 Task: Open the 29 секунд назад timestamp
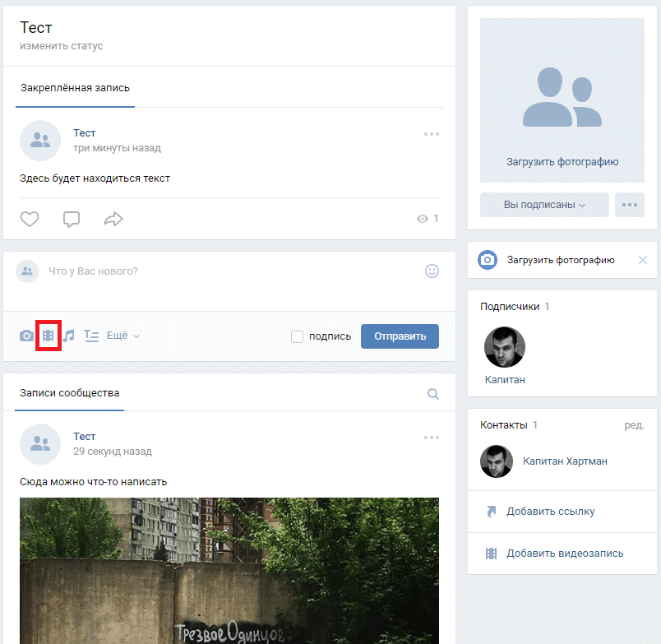[113, 452]
